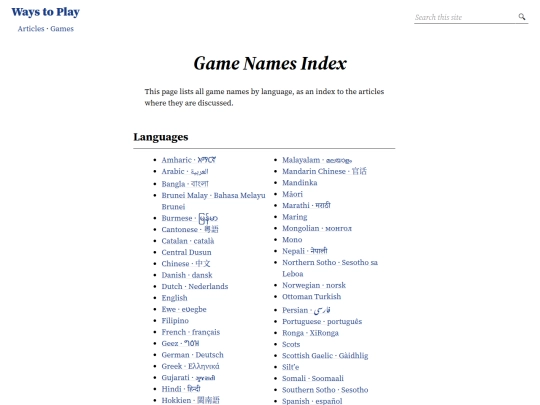Image resolution: width=540 pixels, height=405 pixels.
Task: Open the Portuguese · português link
Action: (x=322, y=321)
